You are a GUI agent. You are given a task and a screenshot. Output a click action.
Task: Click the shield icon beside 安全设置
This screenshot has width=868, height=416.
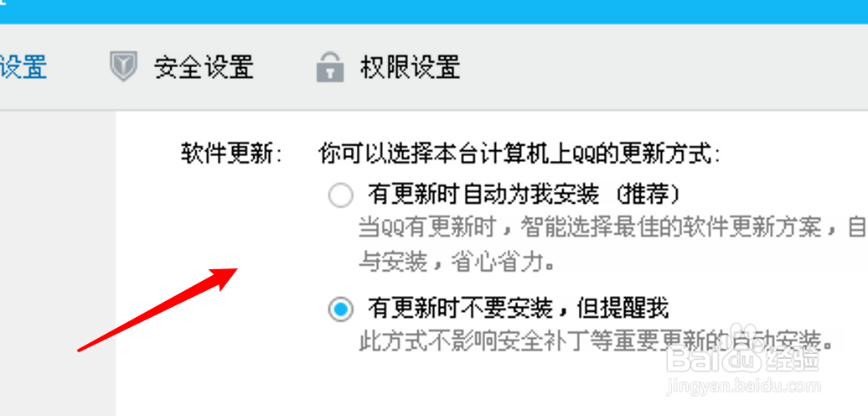(123, 67)
